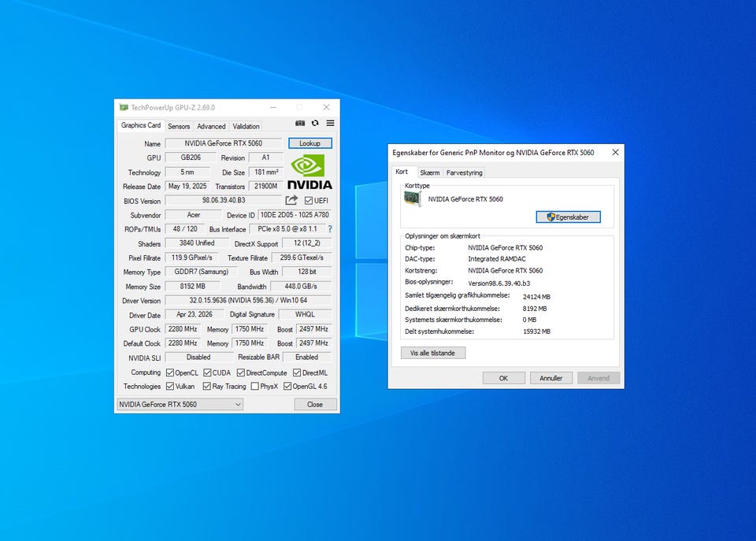Click the Device ID field
The width and height of the screenshot is (756, 541).
[x=295, y=215]
